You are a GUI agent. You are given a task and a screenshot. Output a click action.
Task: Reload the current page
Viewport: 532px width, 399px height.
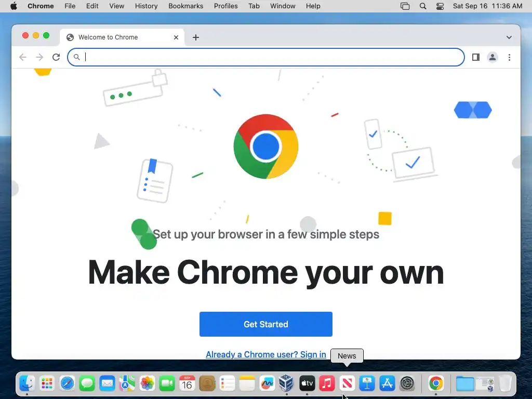pyautogui.click(x=56, y=57)
